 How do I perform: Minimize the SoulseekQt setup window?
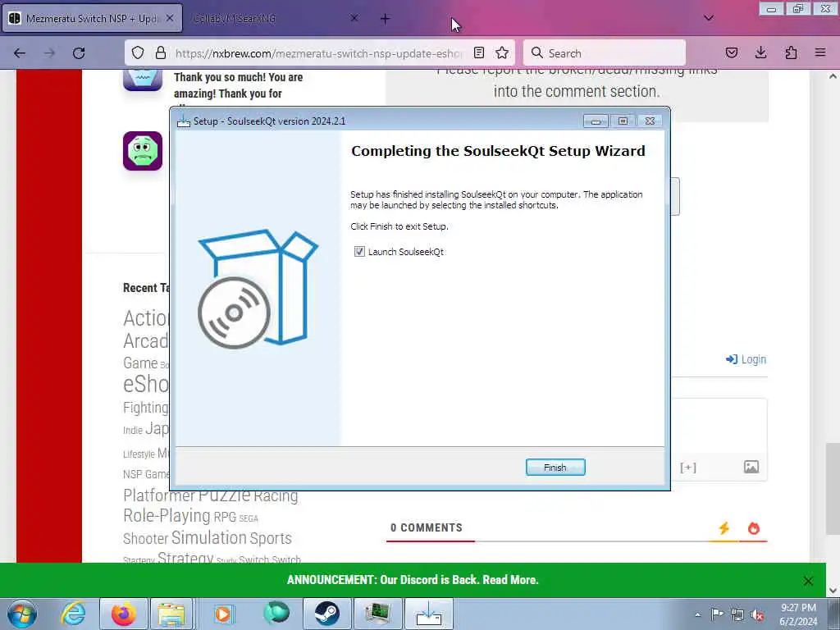click(596, 121)
